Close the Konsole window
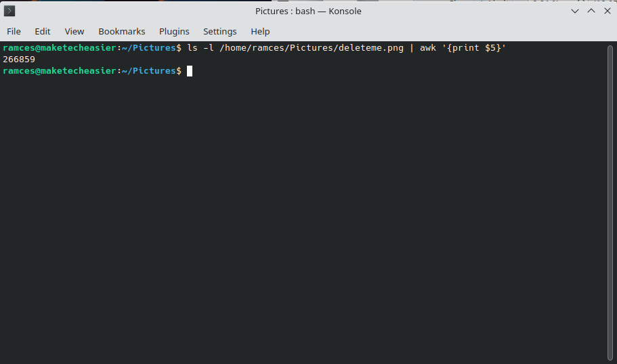 (x=607, y=11)
